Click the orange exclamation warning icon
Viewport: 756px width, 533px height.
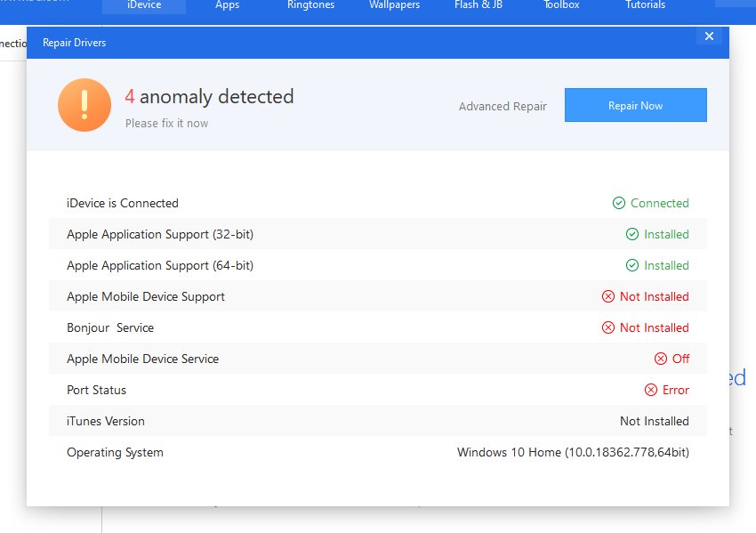[x=84, y=105]
